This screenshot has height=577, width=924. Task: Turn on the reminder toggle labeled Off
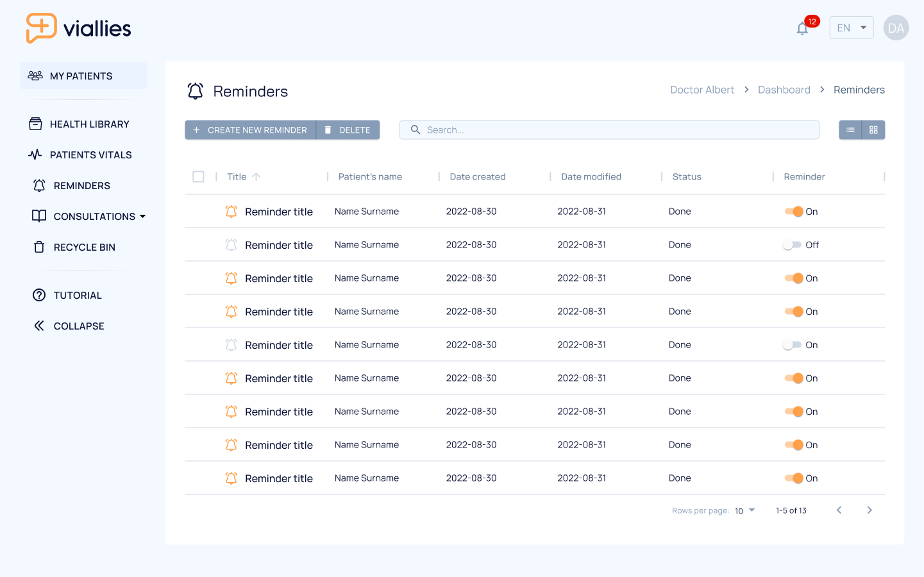pyautogui.click(x=792, y=245)
